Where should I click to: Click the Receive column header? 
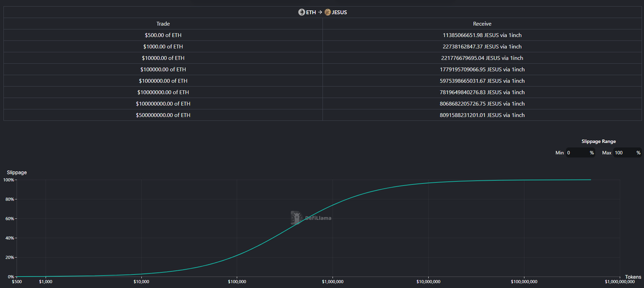[x=482, y=24]
